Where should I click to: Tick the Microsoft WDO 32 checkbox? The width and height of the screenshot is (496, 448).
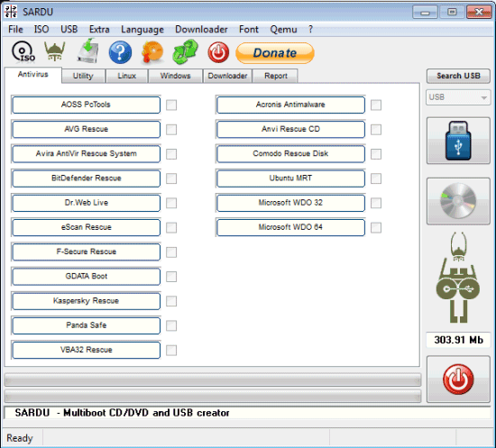coord(376,204)
